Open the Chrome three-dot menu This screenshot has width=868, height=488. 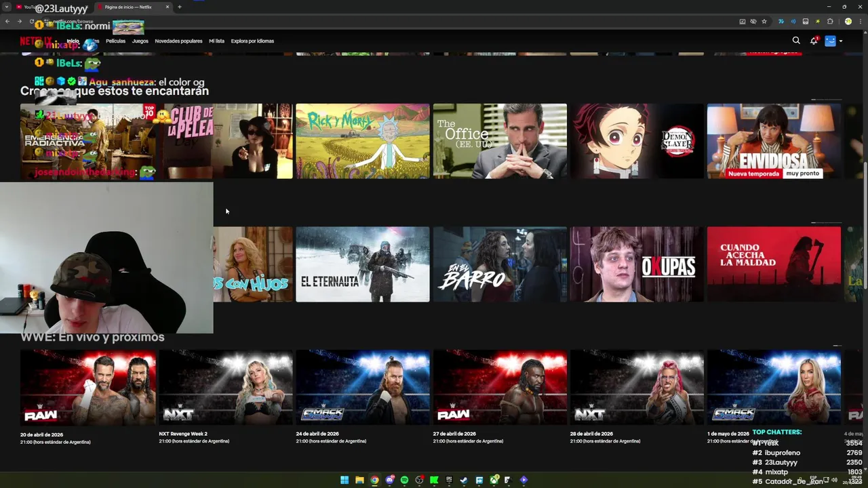(861, 21)
